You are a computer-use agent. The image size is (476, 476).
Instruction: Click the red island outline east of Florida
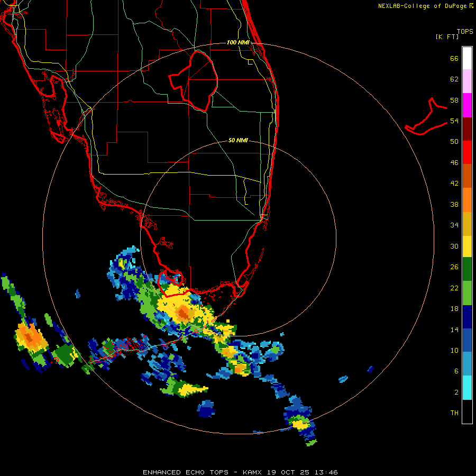click(x=426, y=116)
